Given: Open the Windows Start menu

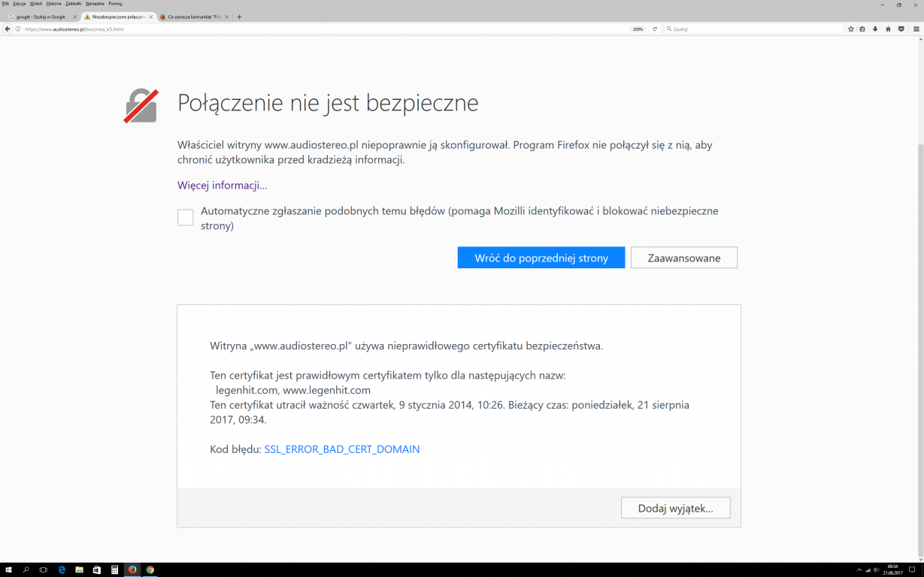Looking at the screenshot, I should (x=8, y=569).
